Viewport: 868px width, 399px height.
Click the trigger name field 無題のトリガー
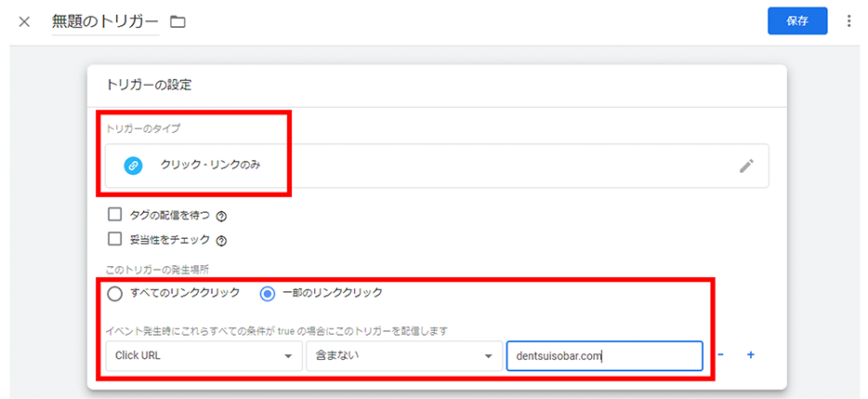coord(105,21)
